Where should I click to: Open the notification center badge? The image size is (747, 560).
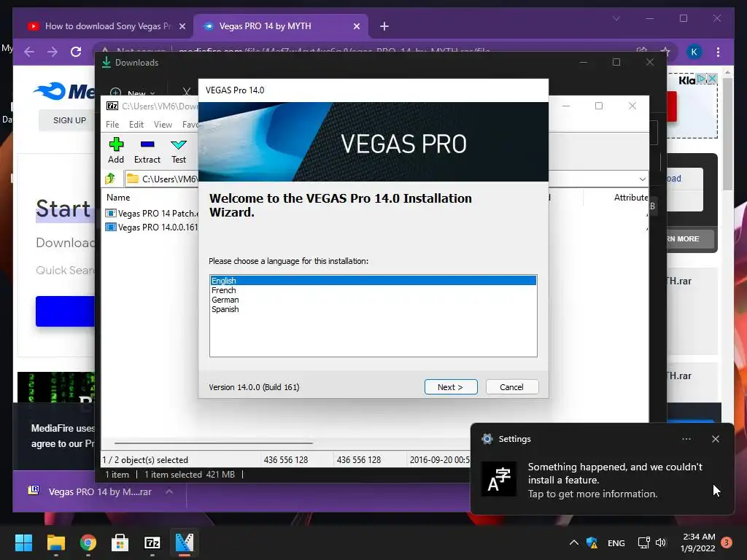pyautogui.click(x=727, y=542)
